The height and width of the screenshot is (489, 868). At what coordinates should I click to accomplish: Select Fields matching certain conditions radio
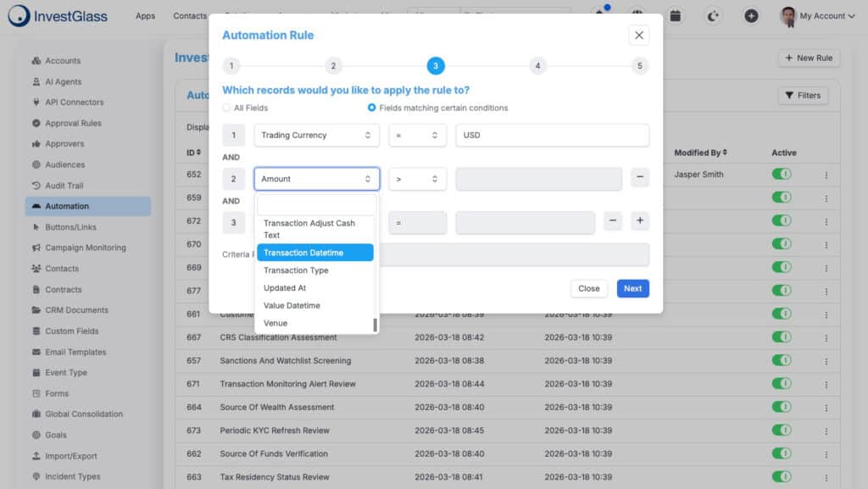[x=371, y=108]
